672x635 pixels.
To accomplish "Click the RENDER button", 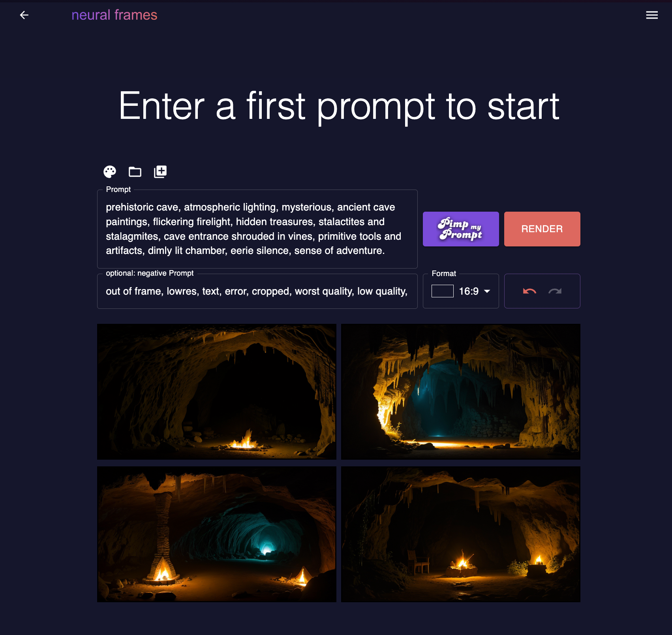I will click(x=542, y=229).
